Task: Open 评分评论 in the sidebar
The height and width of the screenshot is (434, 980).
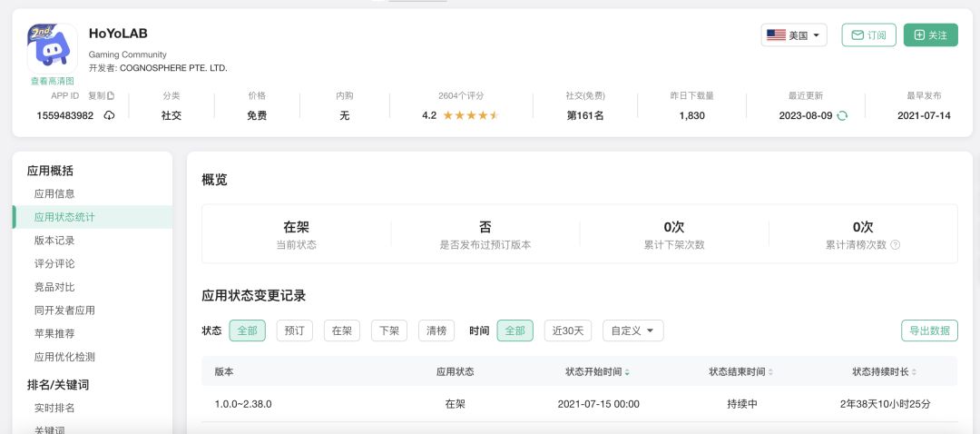Action: pos(54,264)
